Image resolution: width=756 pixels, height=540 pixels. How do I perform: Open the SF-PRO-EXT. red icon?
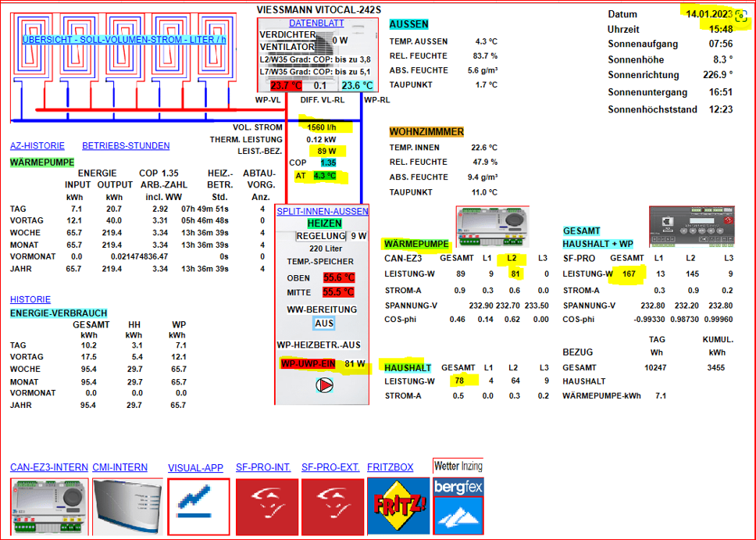[332, 506]
